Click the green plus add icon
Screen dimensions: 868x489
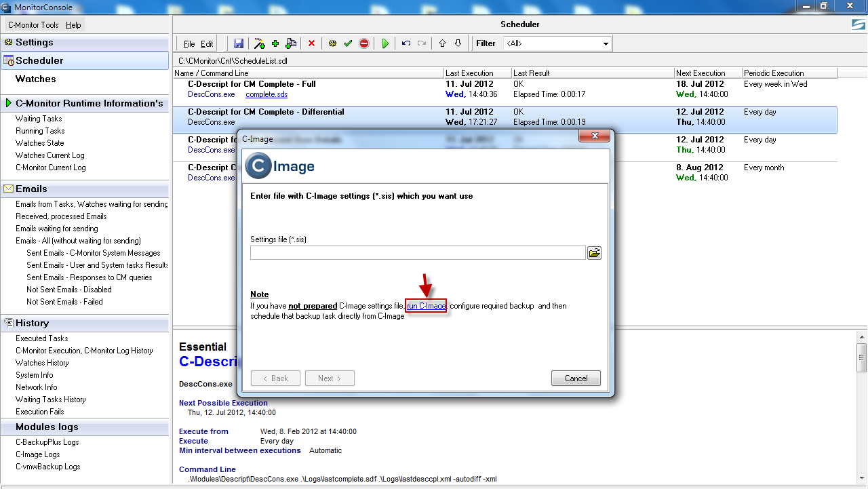(275, 43)
